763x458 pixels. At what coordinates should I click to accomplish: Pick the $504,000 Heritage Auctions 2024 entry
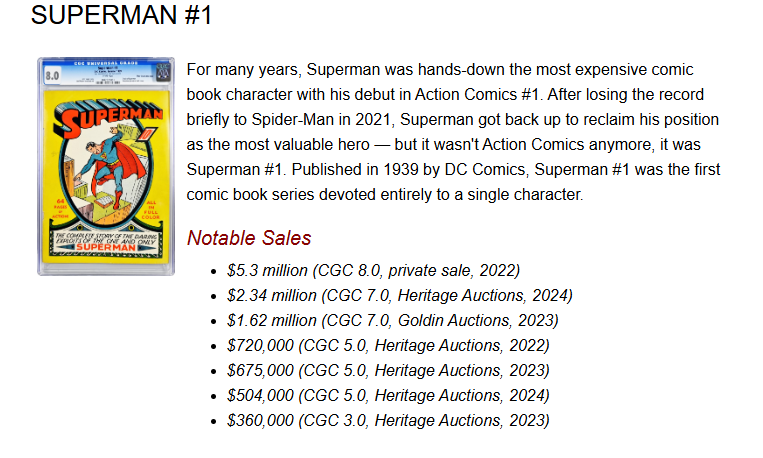[x=388, y=395]
